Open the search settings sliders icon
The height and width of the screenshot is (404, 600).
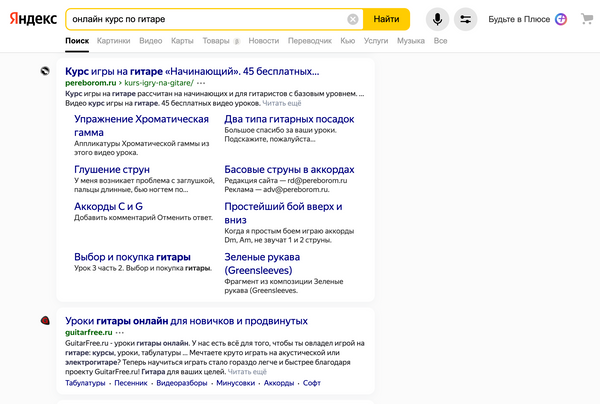click(465, 19)
